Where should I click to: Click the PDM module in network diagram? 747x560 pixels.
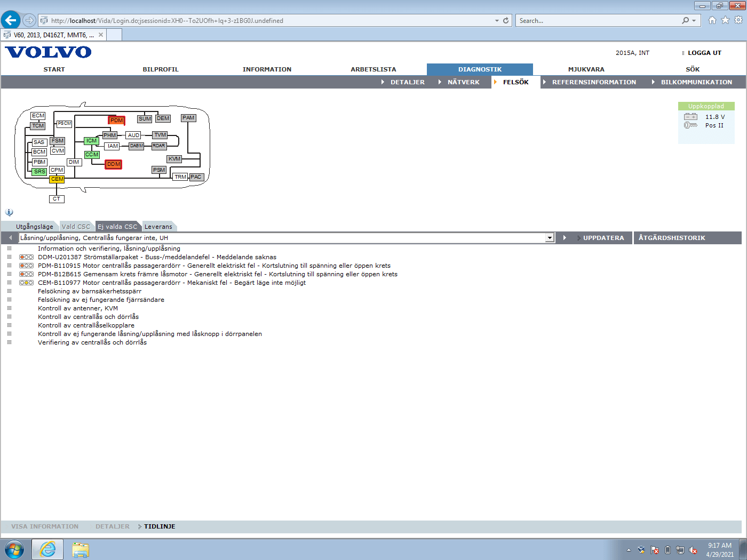116,121
